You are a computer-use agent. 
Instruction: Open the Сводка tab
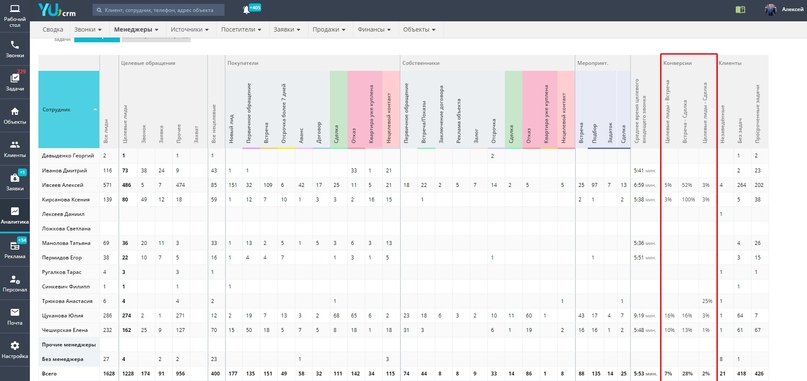click(52, 30)
